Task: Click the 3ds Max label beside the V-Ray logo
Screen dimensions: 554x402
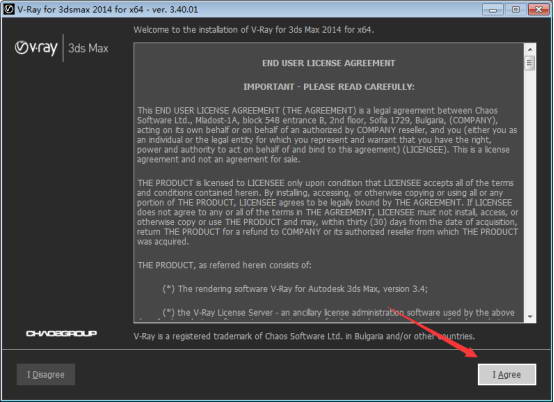Action: tap(88, 48)
